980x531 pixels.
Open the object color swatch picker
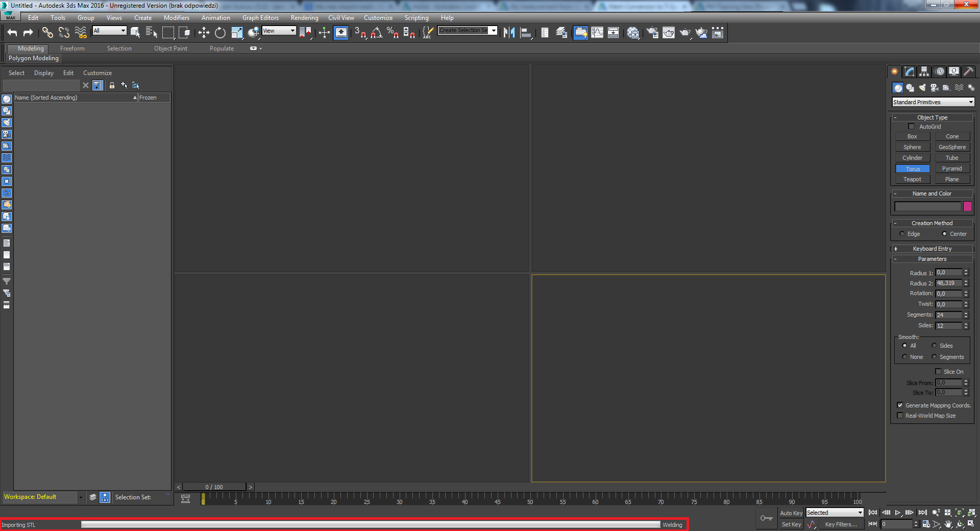point(967,206)
